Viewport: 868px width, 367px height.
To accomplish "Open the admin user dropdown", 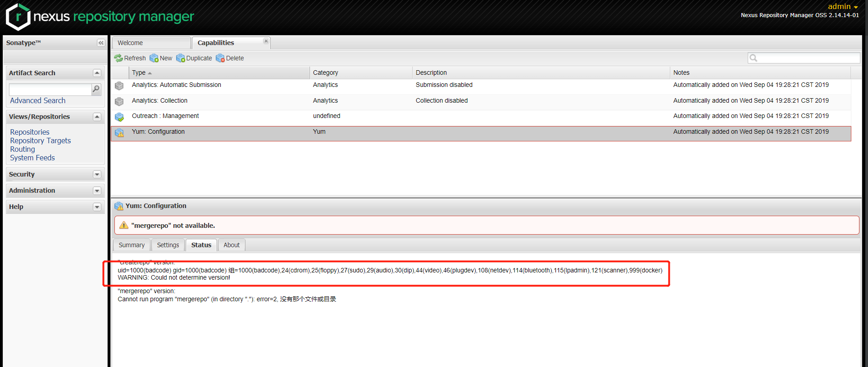I will (x=842, y=6).
